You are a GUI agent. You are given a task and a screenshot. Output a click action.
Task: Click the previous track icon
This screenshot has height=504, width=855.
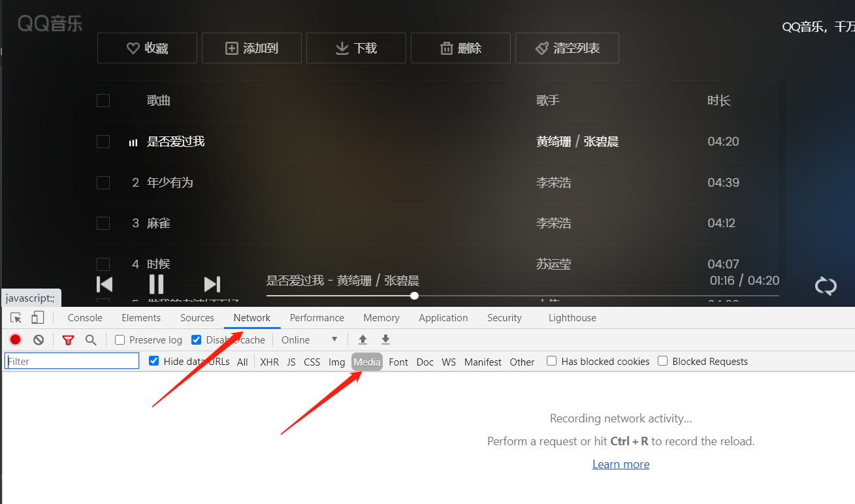(105, 284)
